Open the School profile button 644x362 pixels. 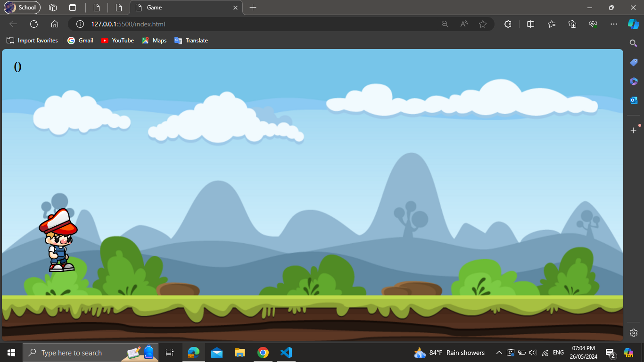[x=22, y=8]
